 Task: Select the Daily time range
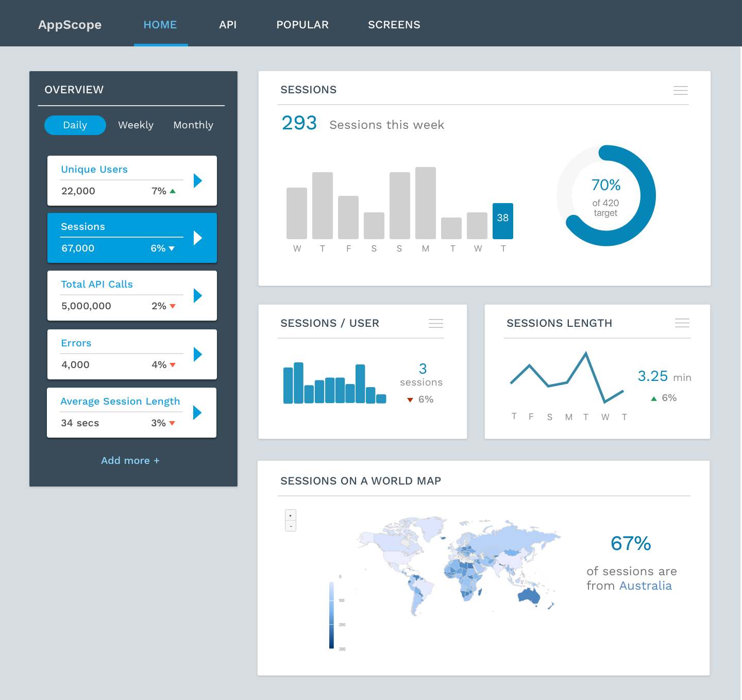click(75, 125)
